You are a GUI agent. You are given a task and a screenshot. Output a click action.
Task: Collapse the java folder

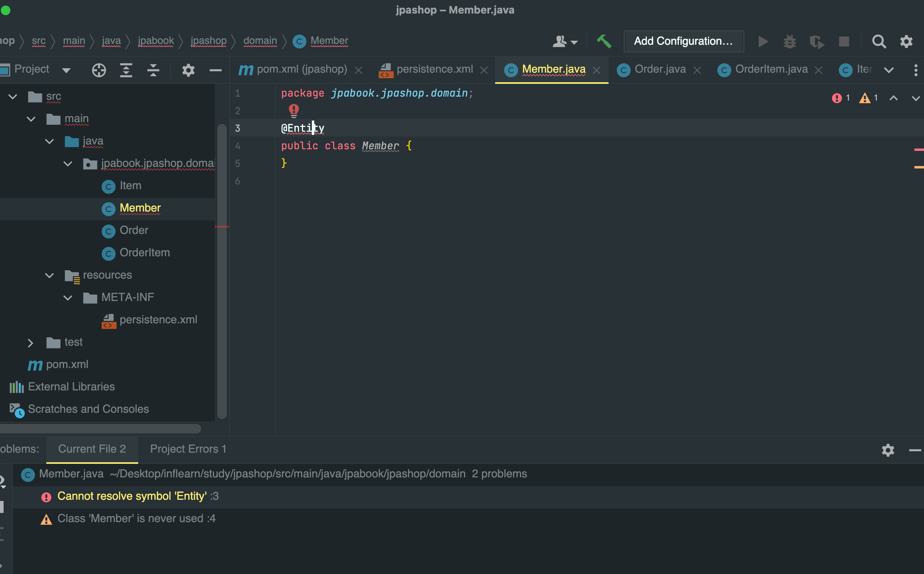pyautogui.click(x=50, y=141)
